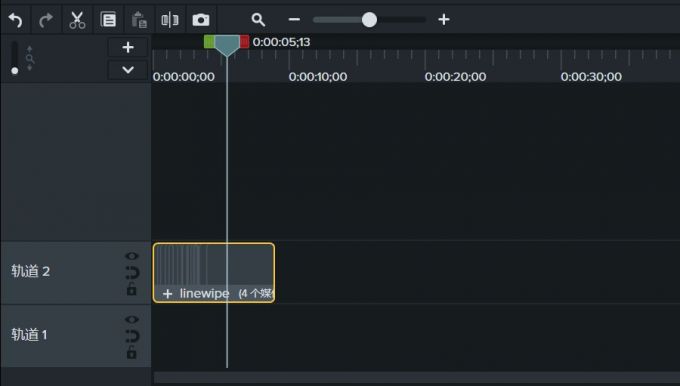Click ruler at 0:00:00;00

[183, 77]
